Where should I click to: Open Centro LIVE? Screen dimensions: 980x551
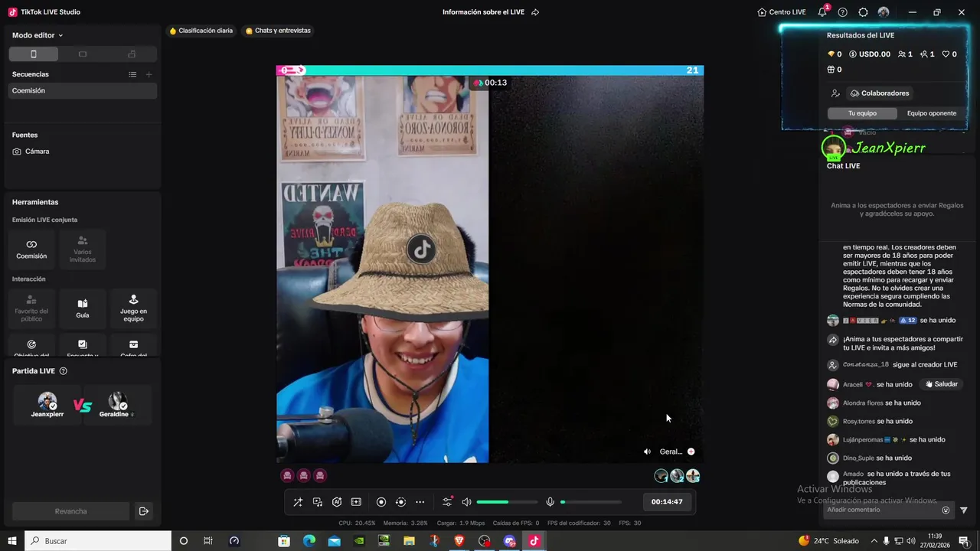(x=782, y=12)
